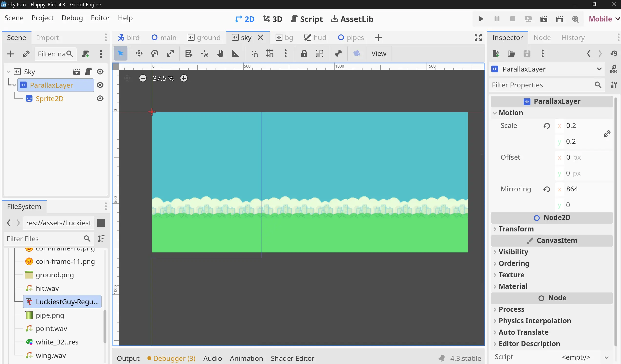The width and height of the screenshot is (621, 364).
Task: Open the skeleton bone options icon
Action: [338, 53]
